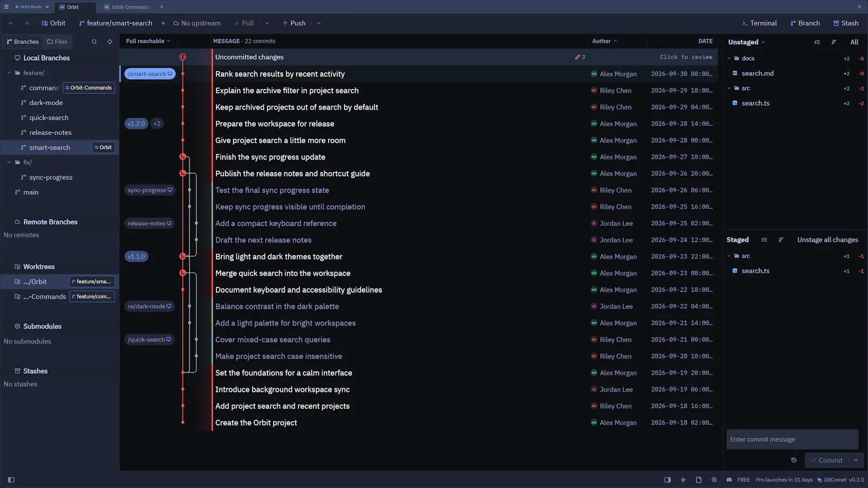Search branches using the magnifier icon in sidebar

click(x=94, y=42)
